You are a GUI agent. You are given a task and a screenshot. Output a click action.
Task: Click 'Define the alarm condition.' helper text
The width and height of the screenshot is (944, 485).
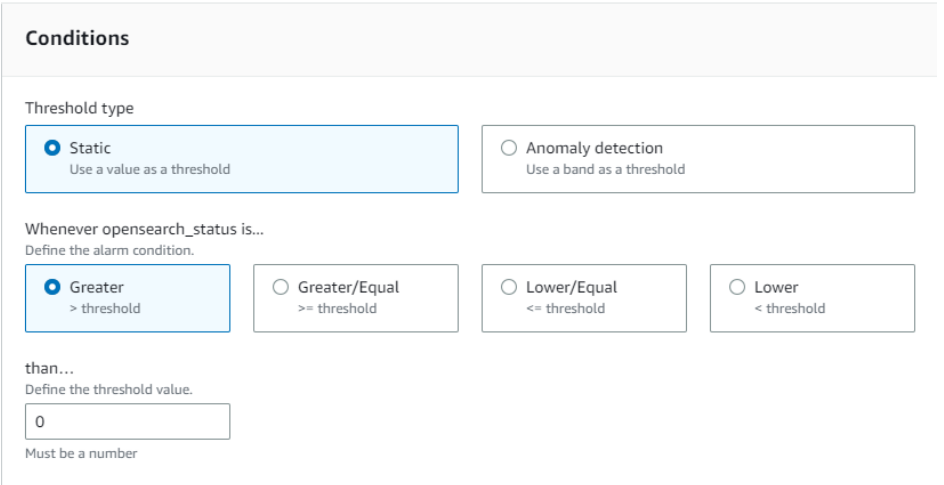point(110,250)
